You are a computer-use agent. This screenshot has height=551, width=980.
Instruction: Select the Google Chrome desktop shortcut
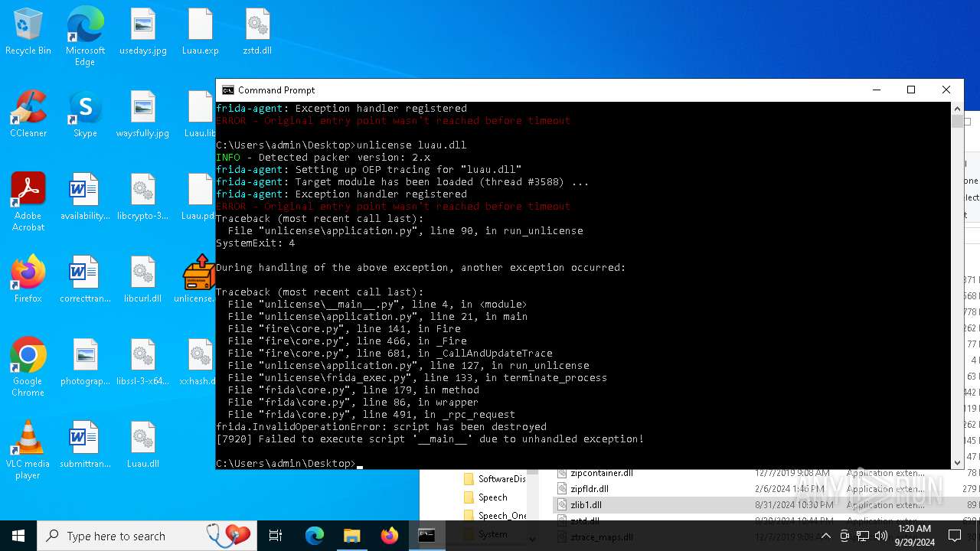pos(28,367)
